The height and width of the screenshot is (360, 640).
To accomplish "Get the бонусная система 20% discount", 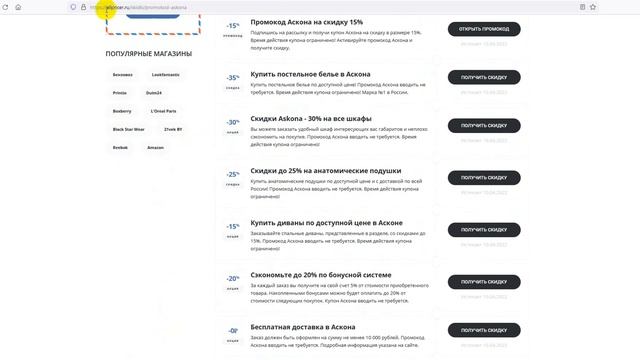I will point(484,282).
